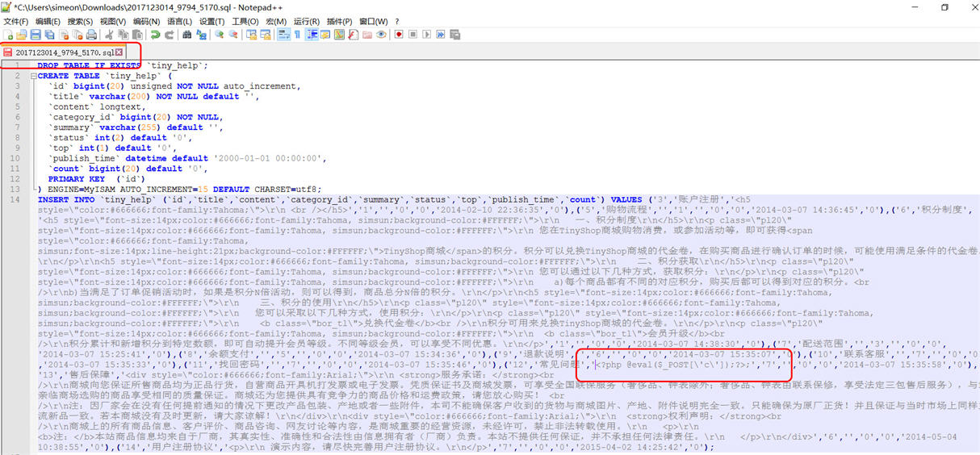
Task: Save the current file with toolbar icon
Action: [x=35, y=35]
